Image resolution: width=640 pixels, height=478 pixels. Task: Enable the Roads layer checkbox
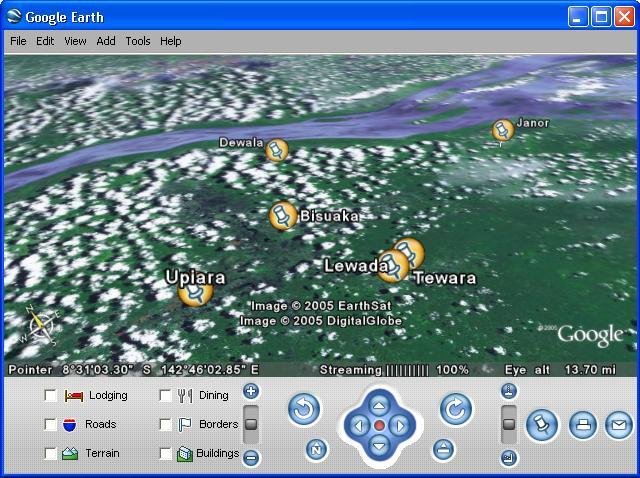(50, 425)
